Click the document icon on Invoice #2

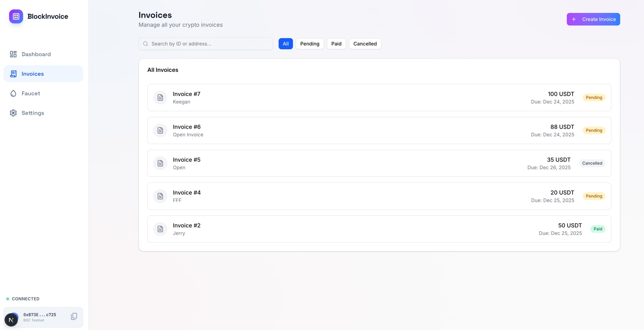coord(160,229)
